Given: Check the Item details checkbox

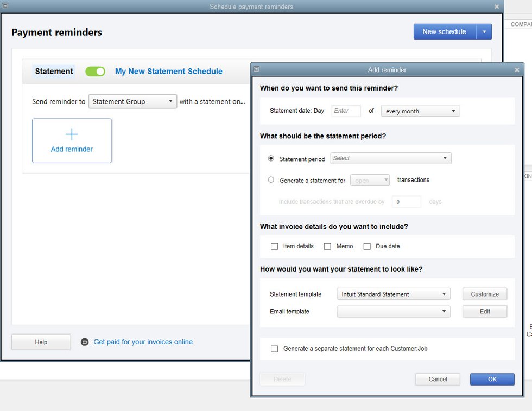Looking at the screenshot, I should 274,246.
